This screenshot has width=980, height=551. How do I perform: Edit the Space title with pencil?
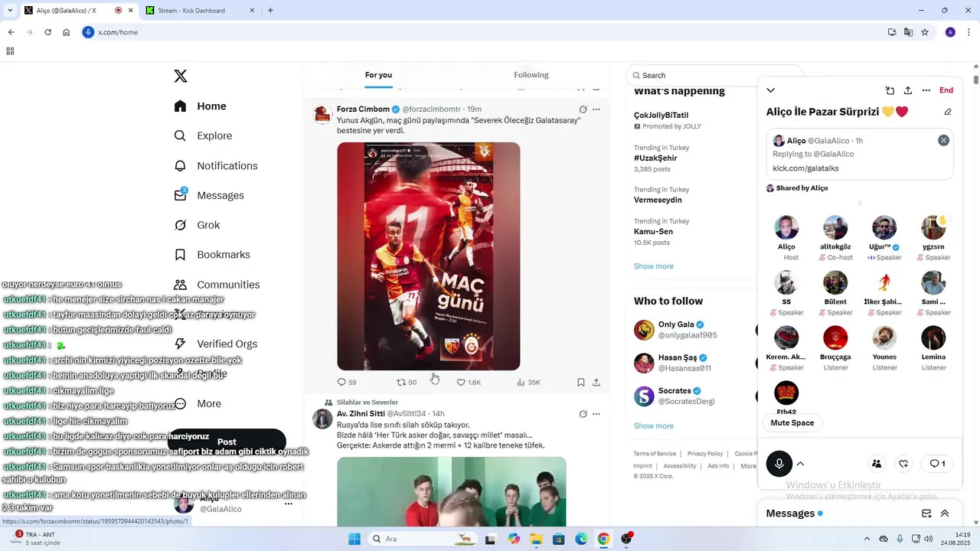(x=948, y=112)
